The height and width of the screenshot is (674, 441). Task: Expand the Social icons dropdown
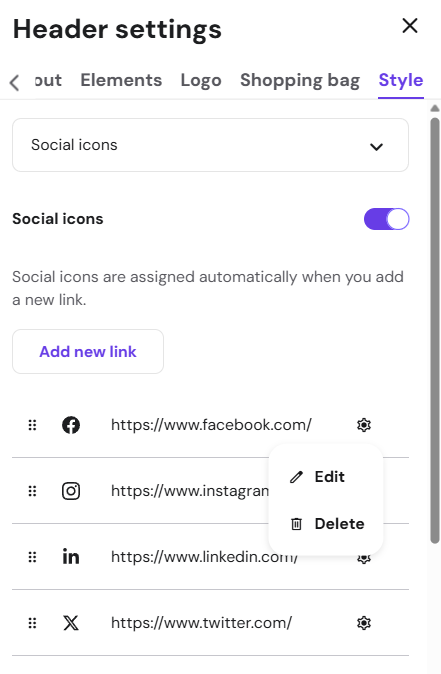tap(210, 145)
